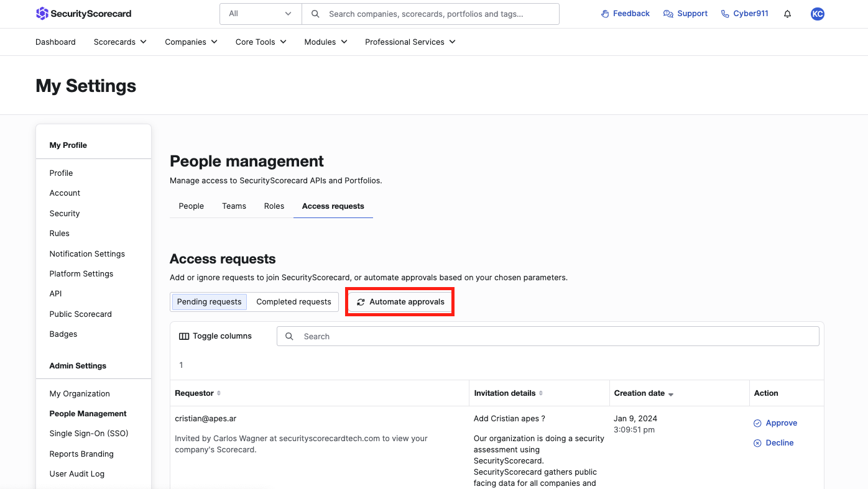Open Badges in sidebar
The width and height of the screenshot is (868, 489).
63,334
